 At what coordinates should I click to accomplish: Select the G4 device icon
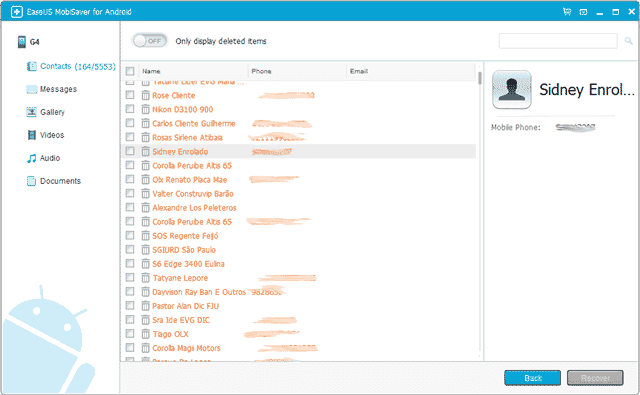21,42
